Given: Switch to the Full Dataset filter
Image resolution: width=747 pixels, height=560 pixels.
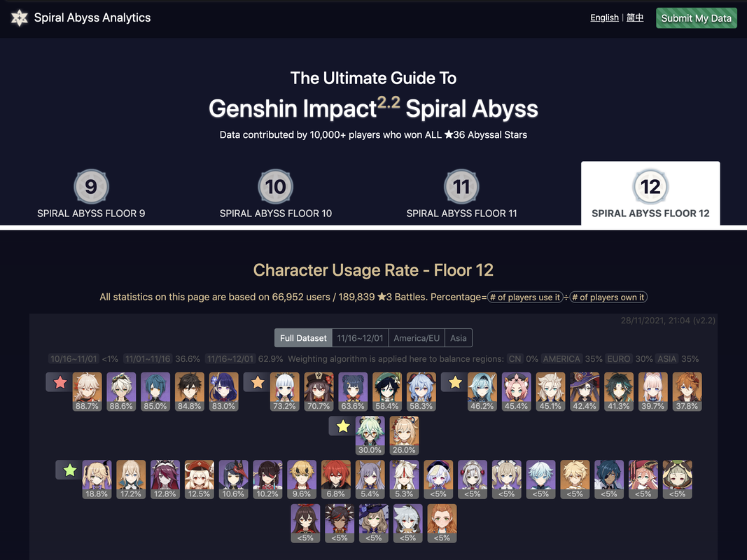Looking at the screenshot, I should tap(303, 338).
